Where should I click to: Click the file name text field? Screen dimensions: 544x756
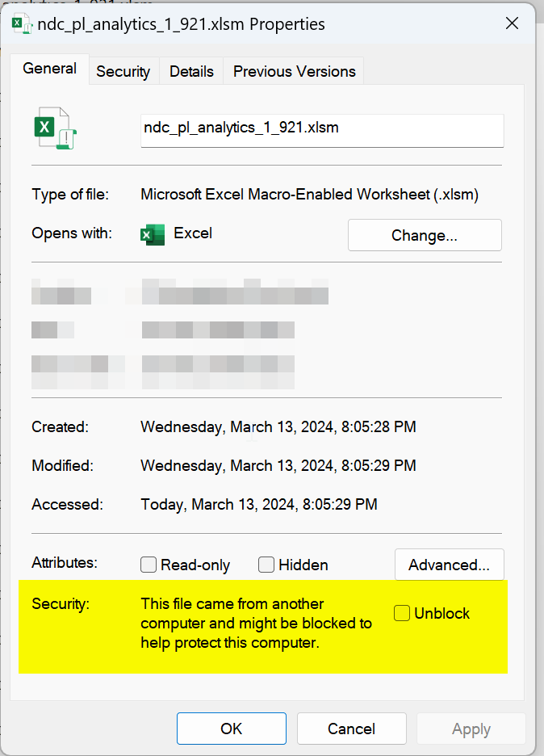pos(321,129)
